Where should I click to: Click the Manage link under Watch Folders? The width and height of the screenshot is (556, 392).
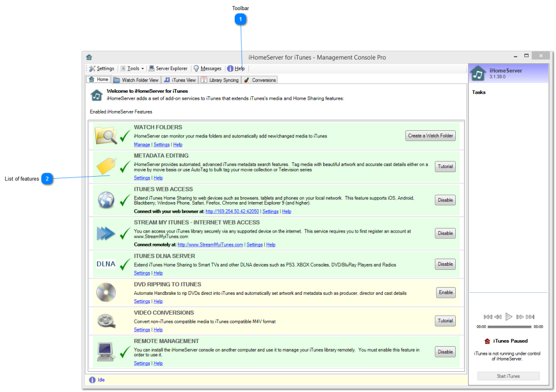point(142,145)
